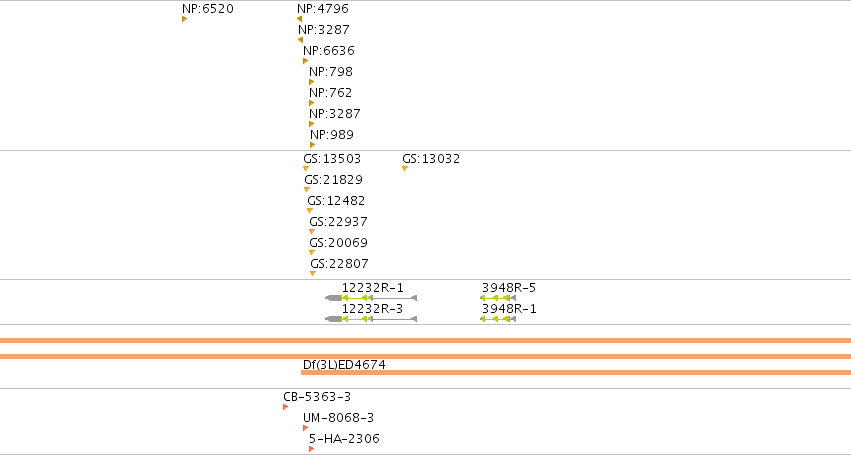Click the triangle marker under NP:989
The height and width of the screenshot is (455, 851).
(313, 146)
